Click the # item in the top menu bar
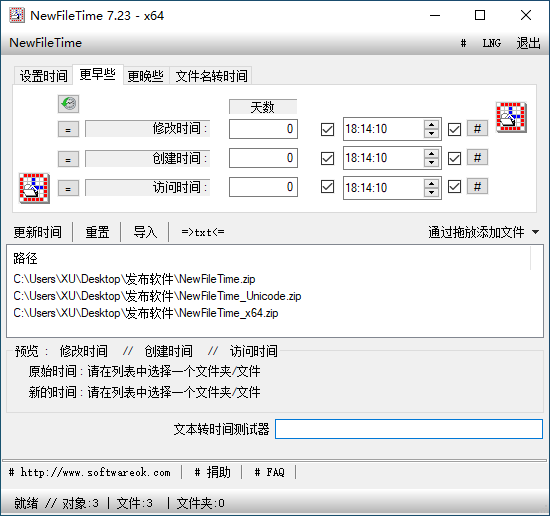550x516 pixels. pos(463,43)
